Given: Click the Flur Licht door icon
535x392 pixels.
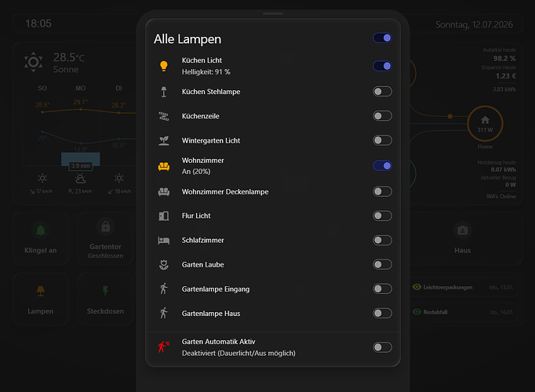Looking at the screenshot, I should (164, 216).
